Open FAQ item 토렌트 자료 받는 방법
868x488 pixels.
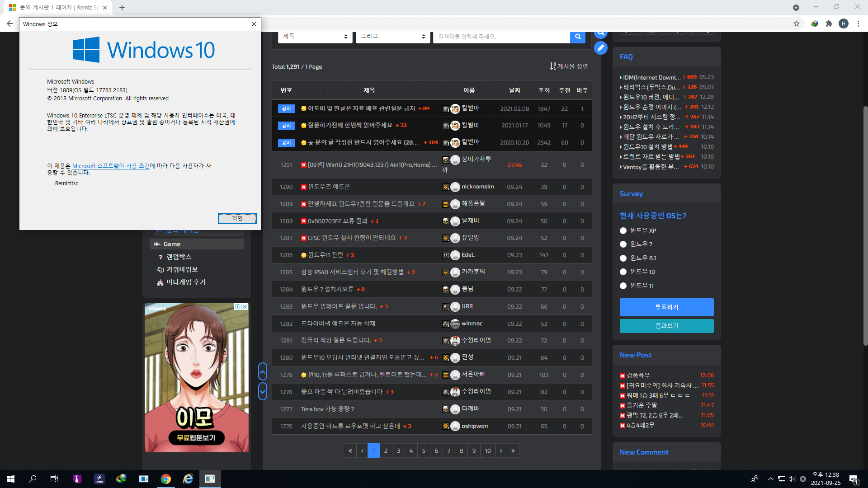coord(651,156)
